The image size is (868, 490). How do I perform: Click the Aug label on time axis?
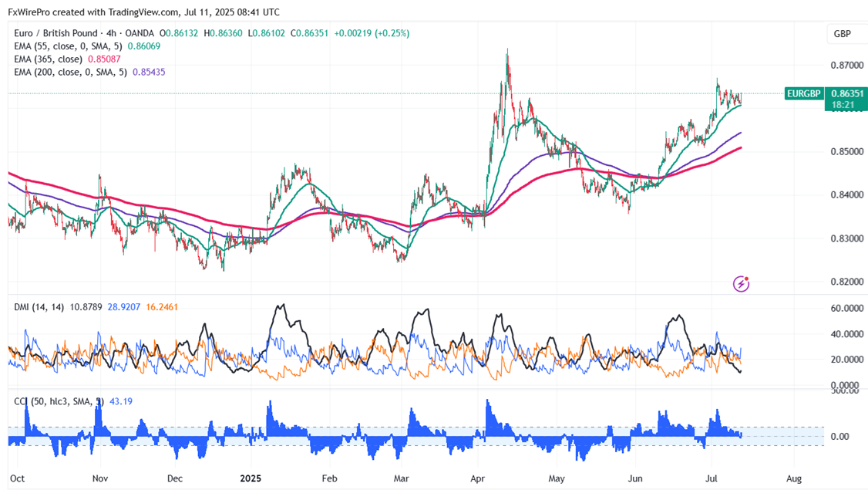click(x=794, y=478)
